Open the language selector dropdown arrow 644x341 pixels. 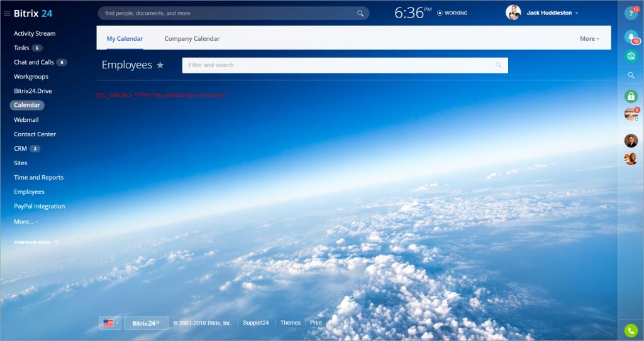coord(118,323)
